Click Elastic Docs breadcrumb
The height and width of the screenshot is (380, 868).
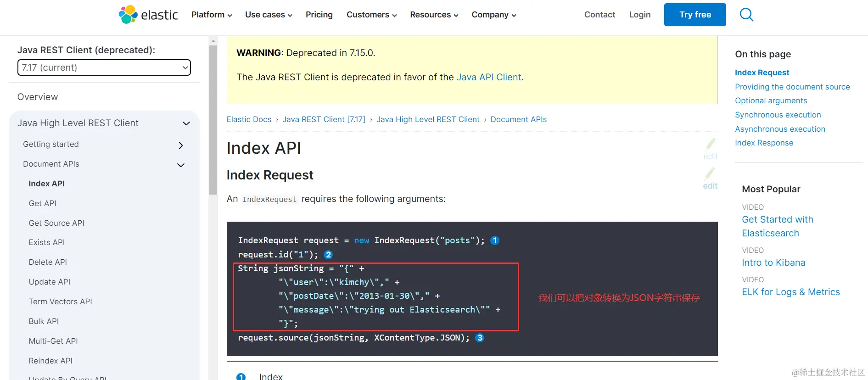[249, 119]
